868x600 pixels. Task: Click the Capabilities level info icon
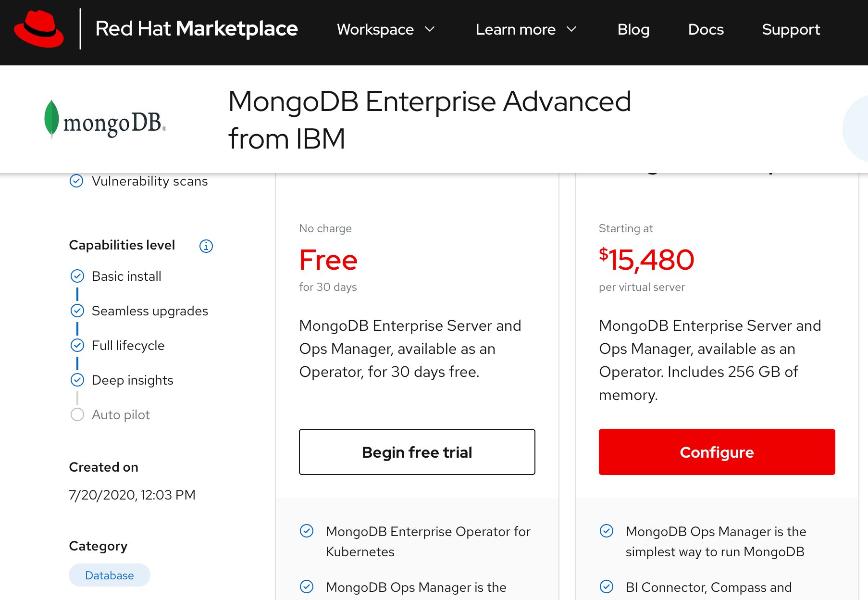pyautogui.click(x=206, y=246)
